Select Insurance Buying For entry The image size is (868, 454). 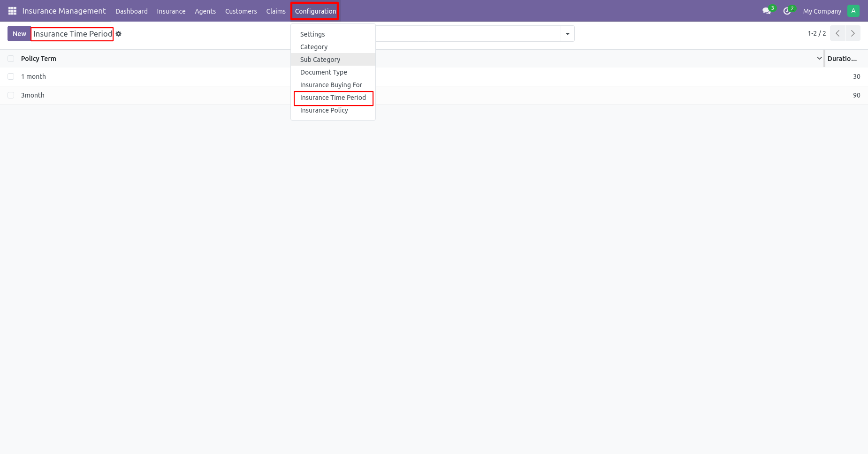[333, 85]
